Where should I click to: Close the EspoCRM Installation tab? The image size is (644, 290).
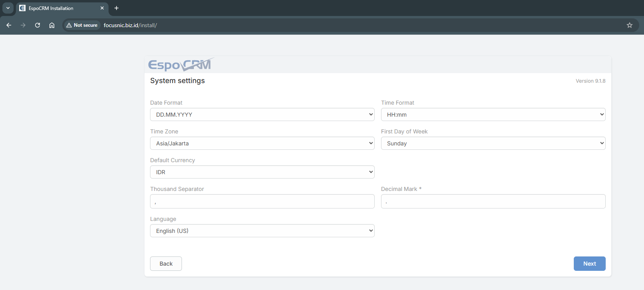(102, 8)
